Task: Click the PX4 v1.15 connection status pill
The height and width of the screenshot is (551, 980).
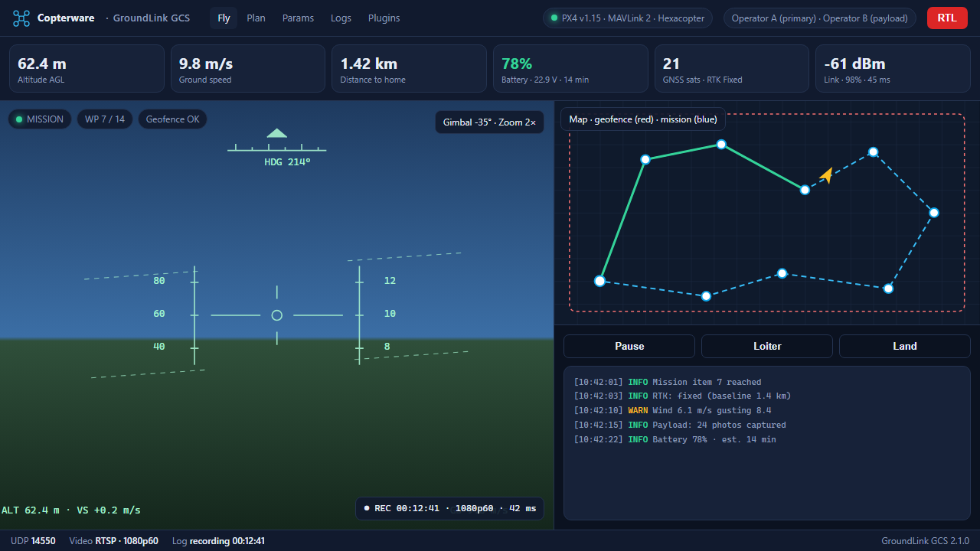Action: 628,18
